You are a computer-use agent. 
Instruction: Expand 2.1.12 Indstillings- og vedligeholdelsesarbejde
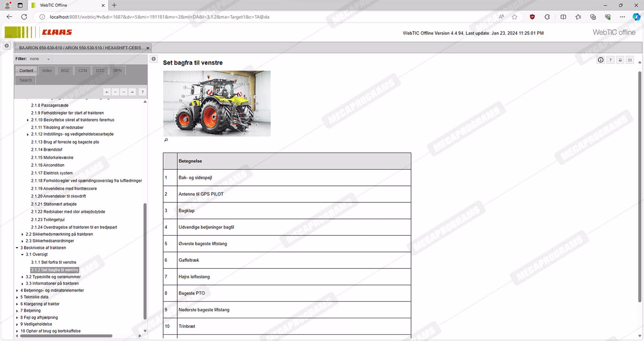28,134
